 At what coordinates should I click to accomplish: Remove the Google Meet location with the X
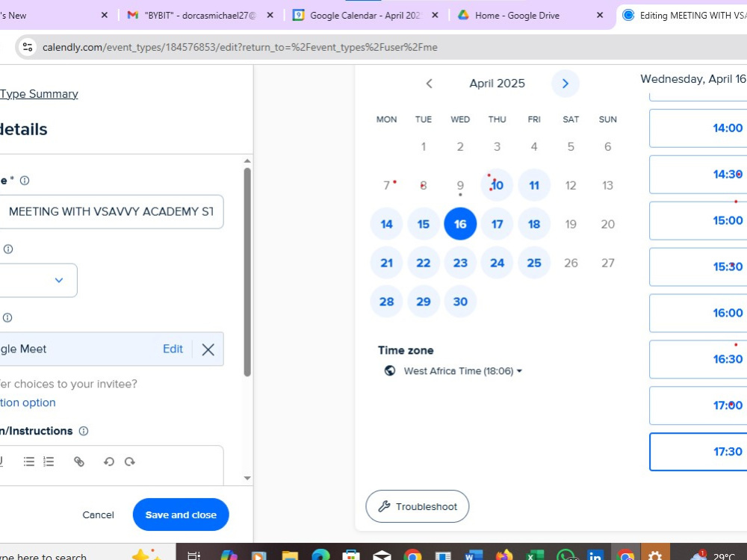click(208, 349)
